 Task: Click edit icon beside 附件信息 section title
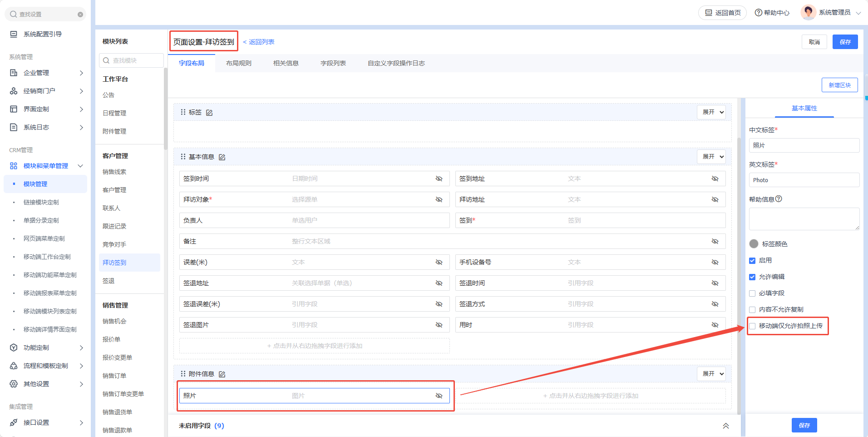pos(222,374)
